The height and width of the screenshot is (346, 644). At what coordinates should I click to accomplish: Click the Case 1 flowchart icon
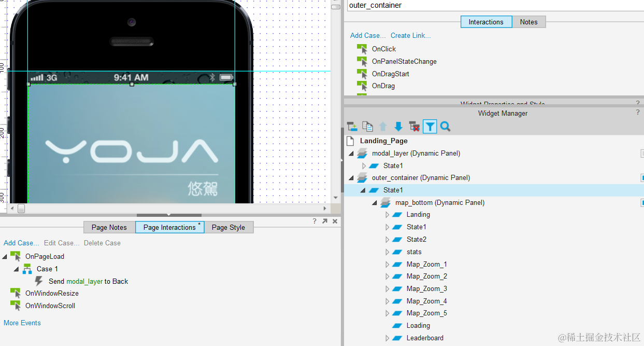click(27, 269)
